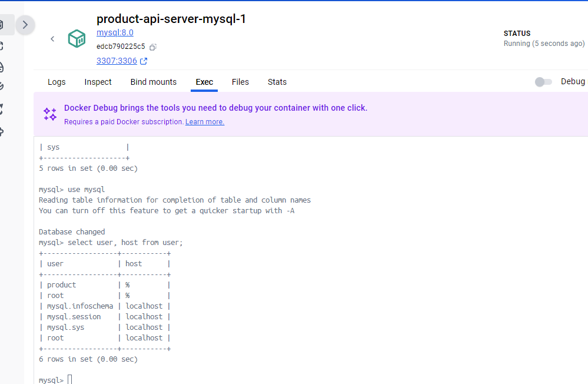This screenshot has height=384, width=588.
Task: Follow the Learn more link
Action: [x=205, y=121]
